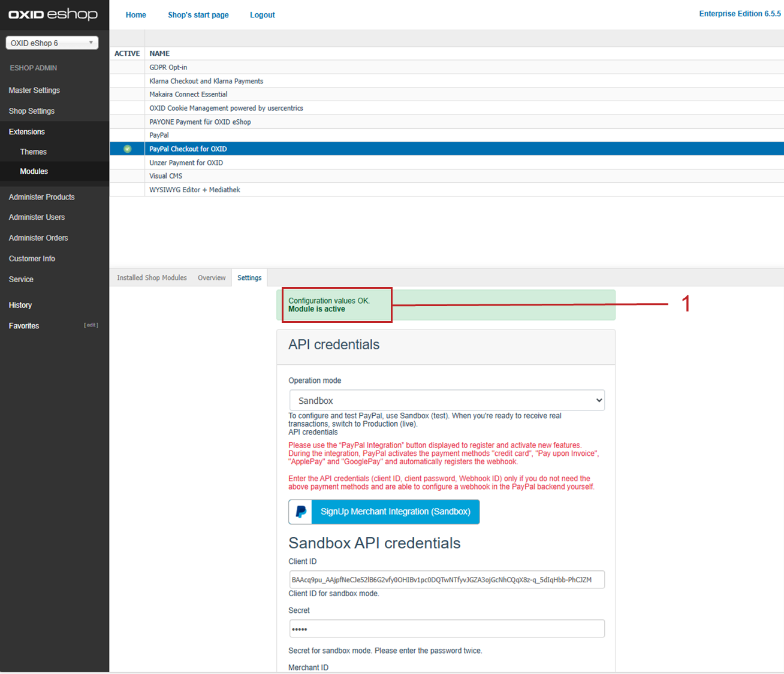Click the green active status icon
784x674 pixels.
(127, 149)
